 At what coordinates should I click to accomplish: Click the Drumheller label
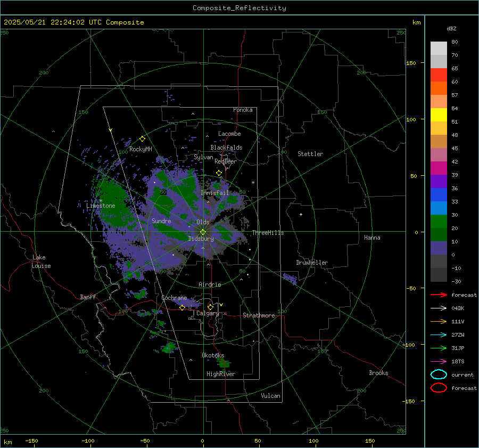pyautogui.click(x=312, y=263)
